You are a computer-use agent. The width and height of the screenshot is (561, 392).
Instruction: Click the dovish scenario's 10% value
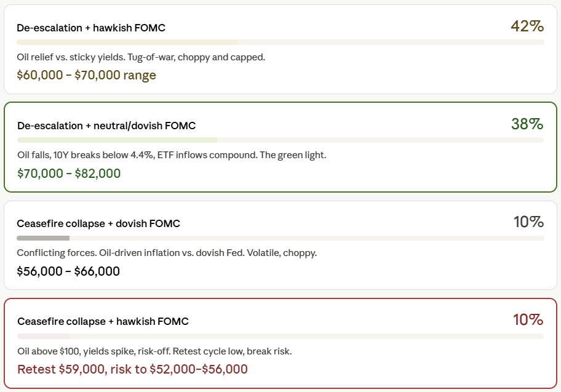point(528,222)
